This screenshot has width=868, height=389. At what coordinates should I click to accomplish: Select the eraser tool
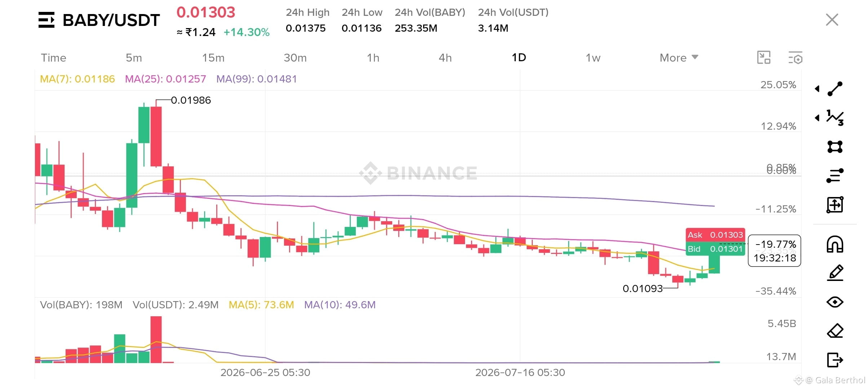pyautogui.click(x=835, y=331)
